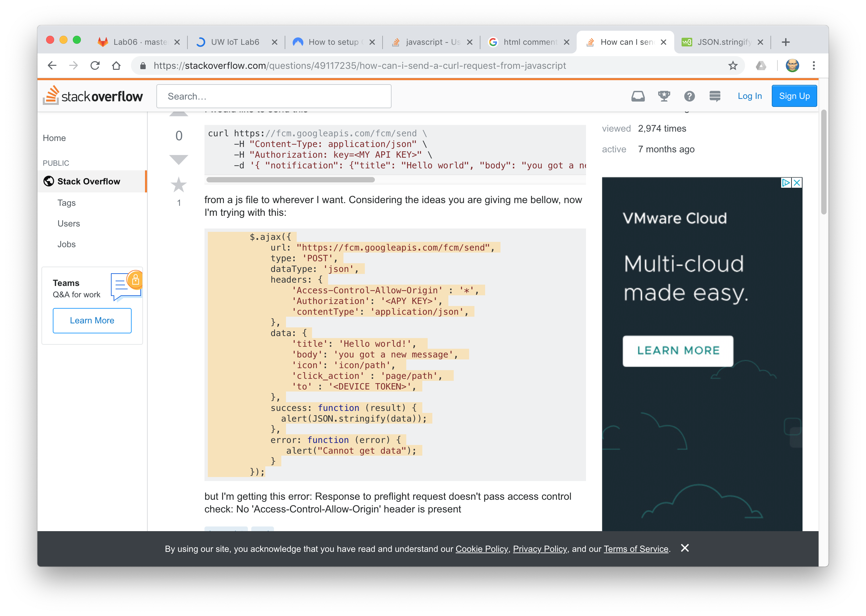Screen dimensions: 866x616
Task: Click the help question mark icon
Action: [689, 96]
